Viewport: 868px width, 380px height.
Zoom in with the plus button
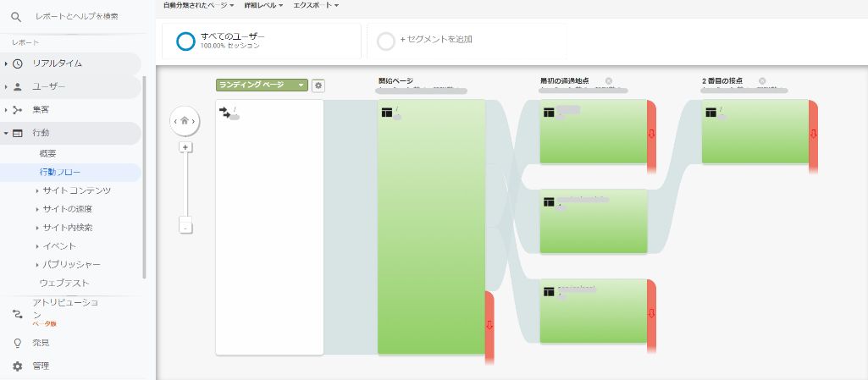(185, 147)
